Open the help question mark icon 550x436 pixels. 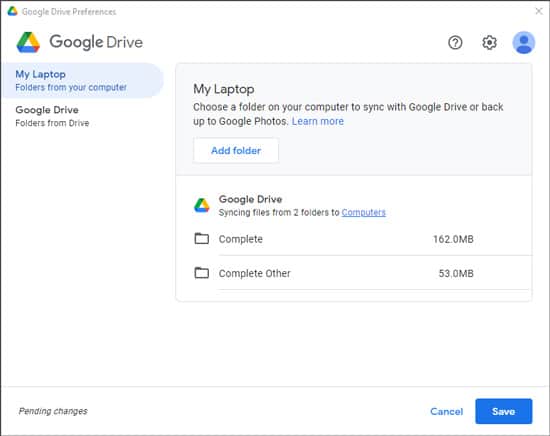click(455, 43)
